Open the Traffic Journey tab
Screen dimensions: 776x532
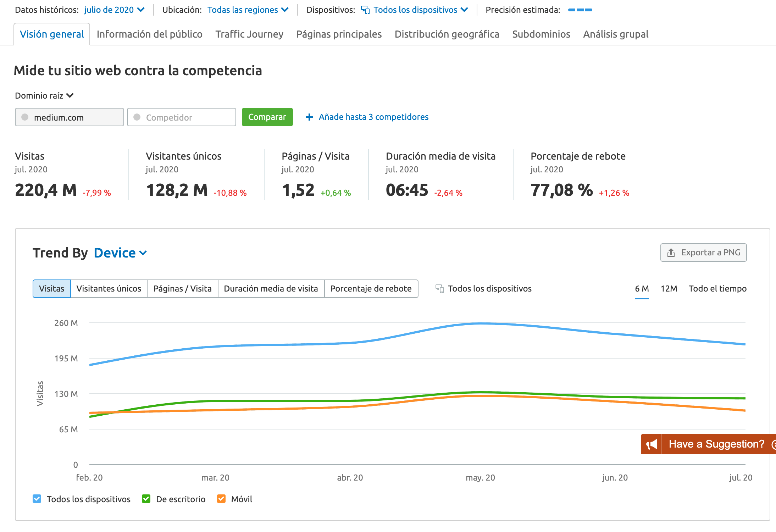click(x=249, y=34)
